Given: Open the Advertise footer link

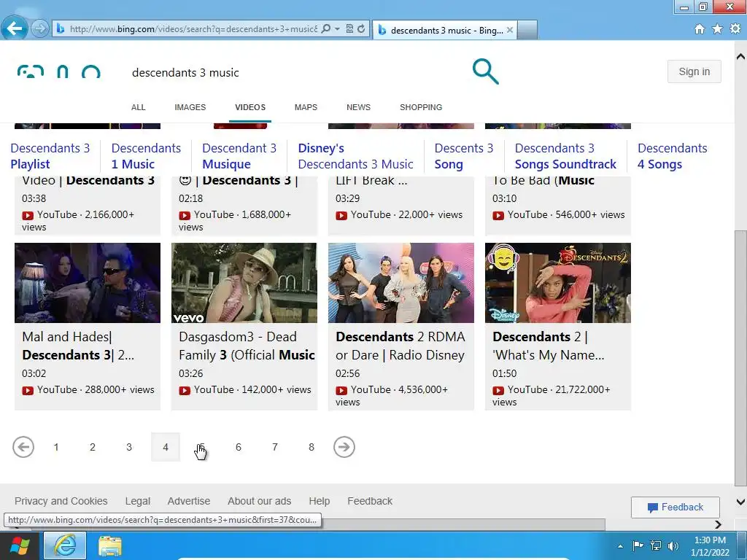Looking at the screenshot, I should tap(189, 501).
